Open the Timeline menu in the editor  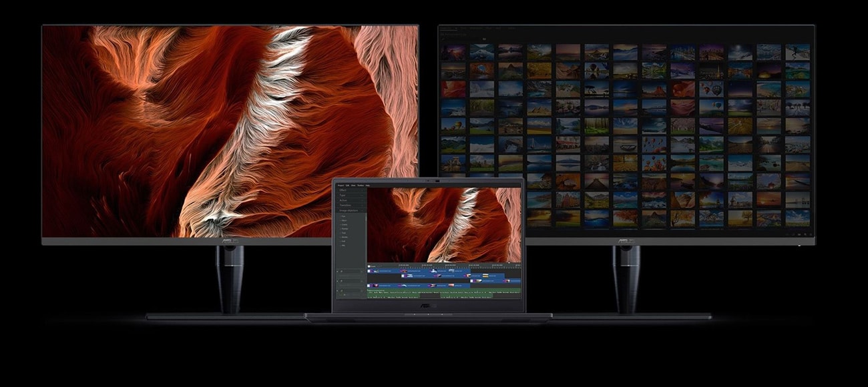pyautogui.click(x=360, y=185)
